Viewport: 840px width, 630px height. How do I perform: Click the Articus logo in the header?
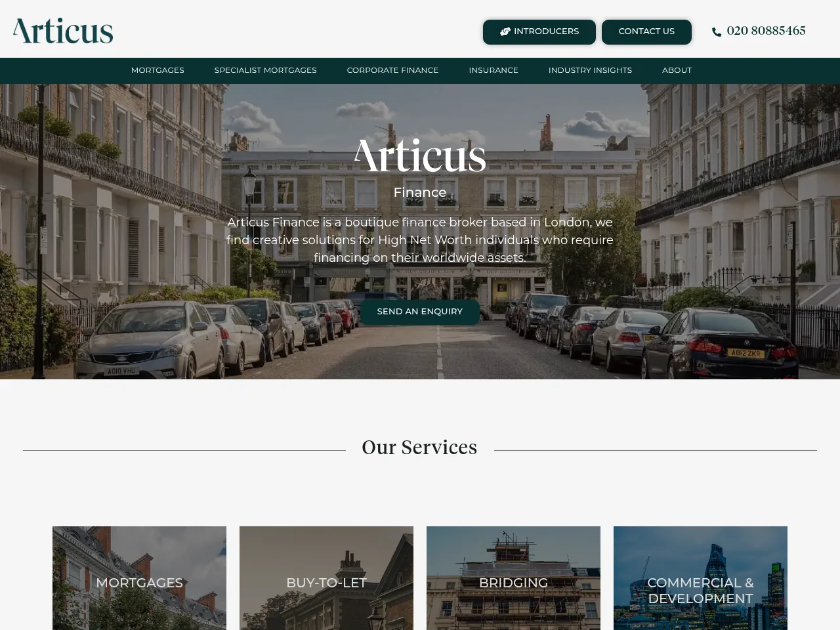(62, 30)
